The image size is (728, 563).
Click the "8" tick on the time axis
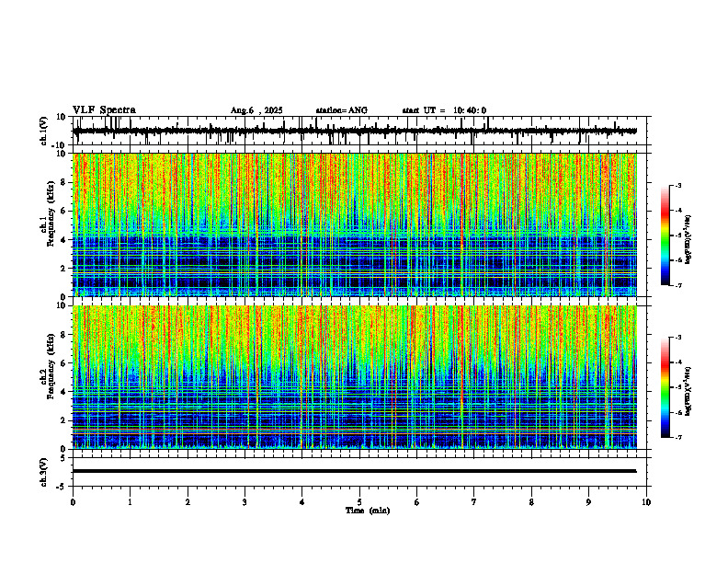pyautogui.click(x=531, y=502)
